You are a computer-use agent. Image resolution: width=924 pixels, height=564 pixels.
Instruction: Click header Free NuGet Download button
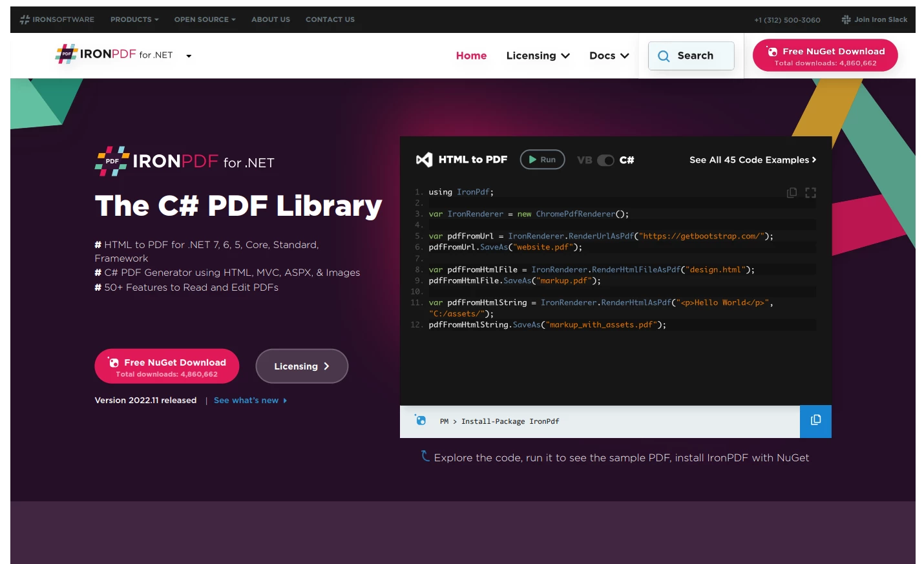[825, 56]
